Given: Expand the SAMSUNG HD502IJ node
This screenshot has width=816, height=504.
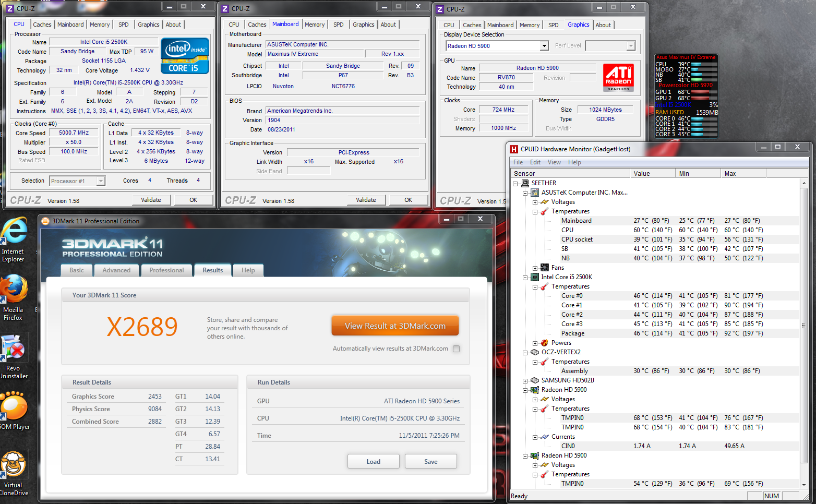Looking at the screenshot, I should tap(525, 380).
